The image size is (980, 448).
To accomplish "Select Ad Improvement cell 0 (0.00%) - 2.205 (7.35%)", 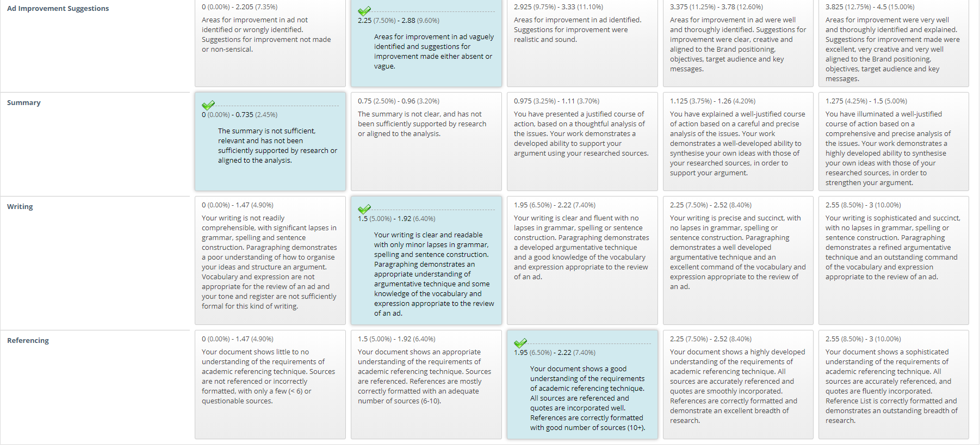I will (270, 43).
